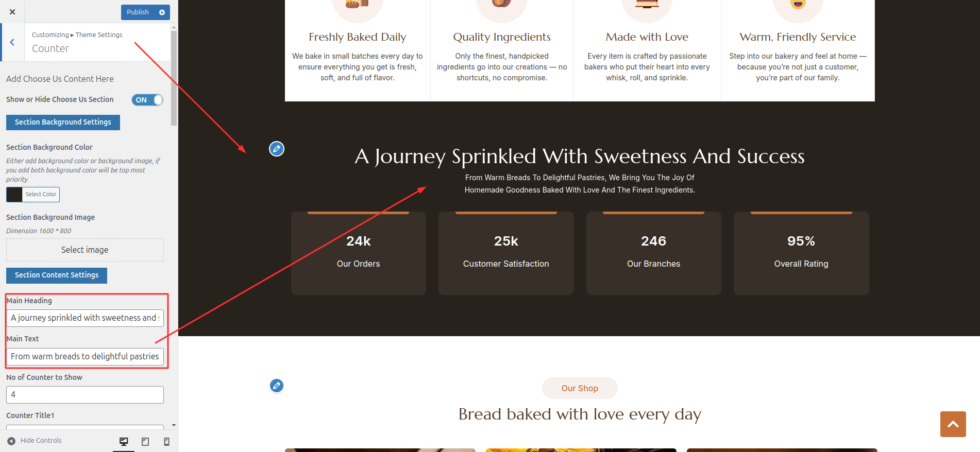Viewport: 980px width, 452px height.
Task: Click the scroll-to-top arrow button
Action: tap(953, 424)
